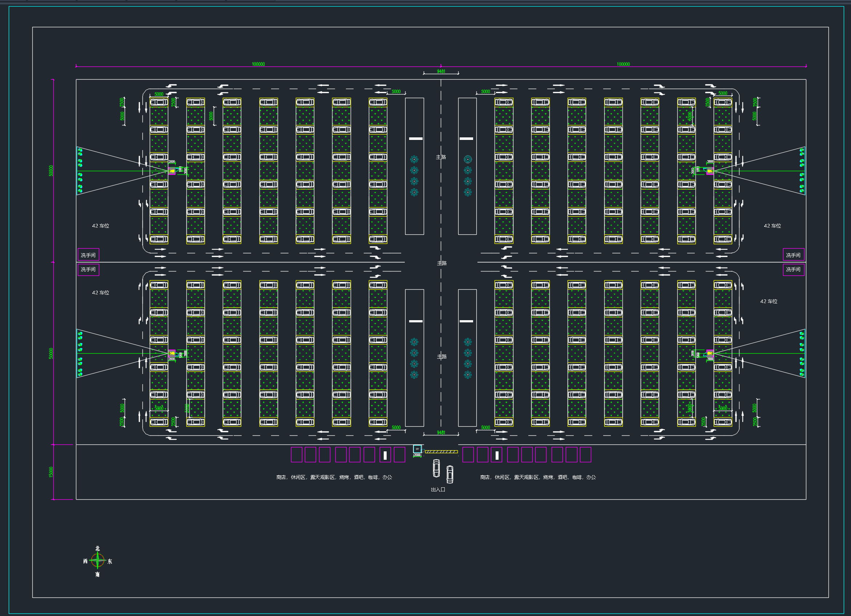Screen dimensions: 851x616
Task: Pick the 洗手间 box in the southwest parking block
Action: coord(89,270)
